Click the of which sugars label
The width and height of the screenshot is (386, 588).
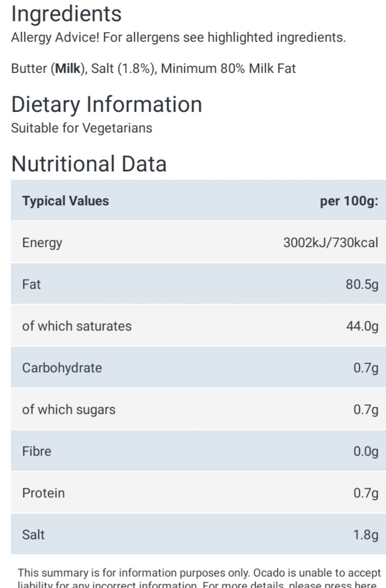point(69,409)
